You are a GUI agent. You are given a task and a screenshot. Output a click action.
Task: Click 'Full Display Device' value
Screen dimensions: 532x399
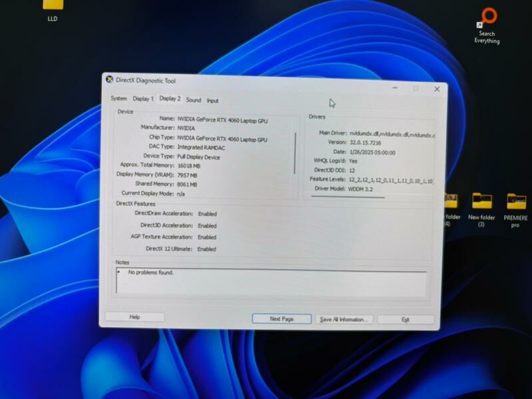[x=198, y=157]
